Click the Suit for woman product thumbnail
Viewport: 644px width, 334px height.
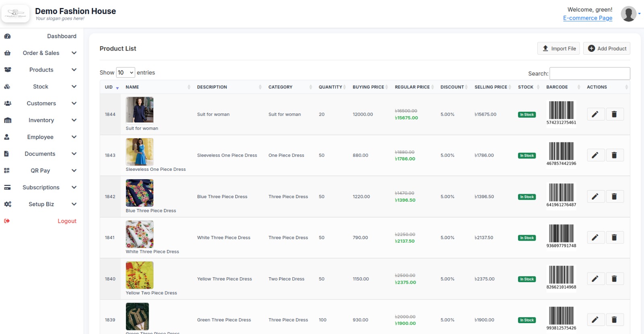tap(139, 110)
